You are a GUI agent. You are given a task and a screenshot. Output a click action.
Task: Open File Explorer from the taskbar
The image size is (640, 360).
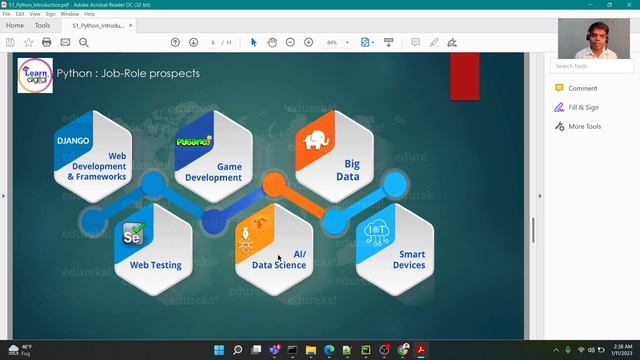tap(311, 350)
